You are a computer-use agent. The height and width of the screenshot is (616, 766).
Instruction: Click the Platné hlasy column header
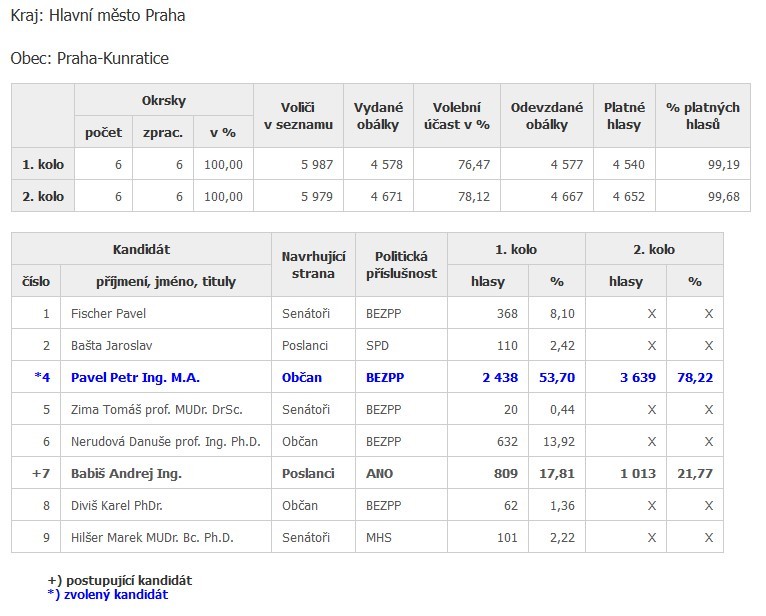pyautogui.click(x=624, y=116)
